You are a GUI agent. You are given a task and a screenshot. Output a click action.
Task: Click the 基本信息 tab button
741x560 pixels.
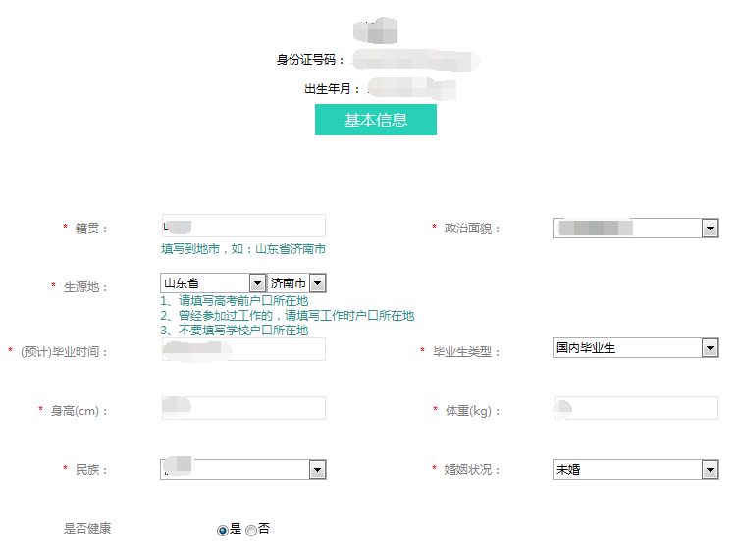click(x=375, y=120)
